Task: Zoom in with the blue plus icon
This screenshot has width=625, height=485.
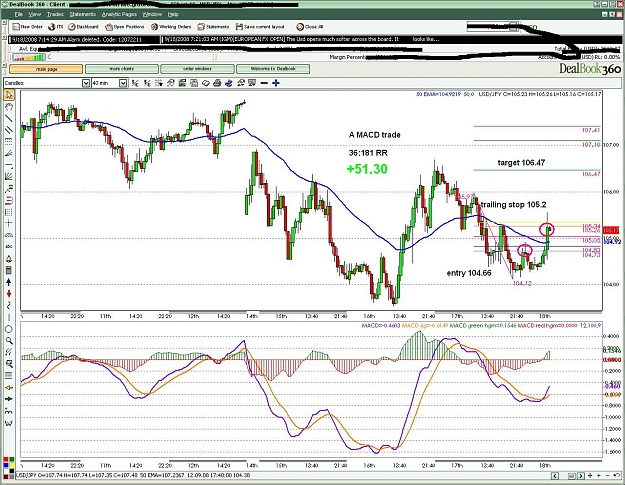Action: [275, 83]
